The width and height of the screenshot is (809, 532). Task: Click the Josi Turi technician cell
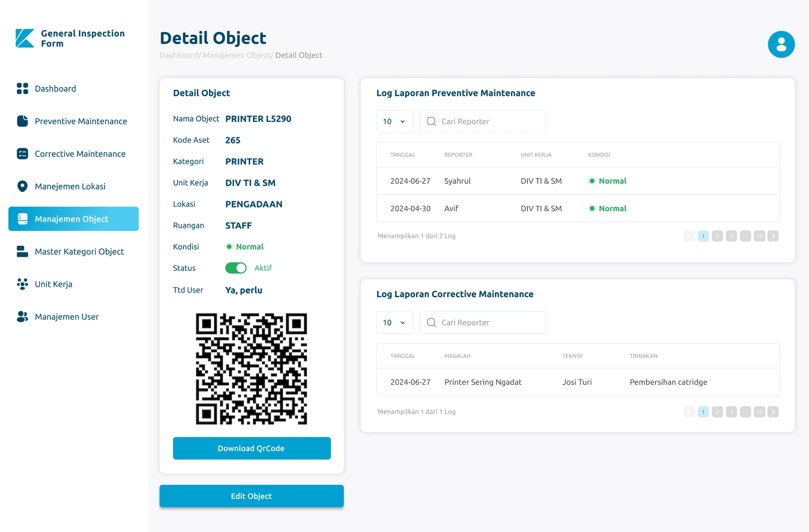point(577,382)
